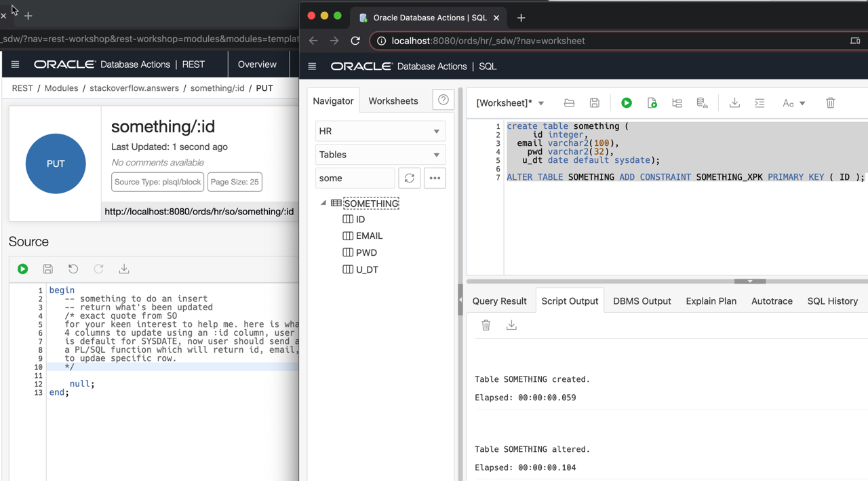This screenshot has width=868, height=481.
Task: Switch to the Navigator tab
Action: point(333,101)
